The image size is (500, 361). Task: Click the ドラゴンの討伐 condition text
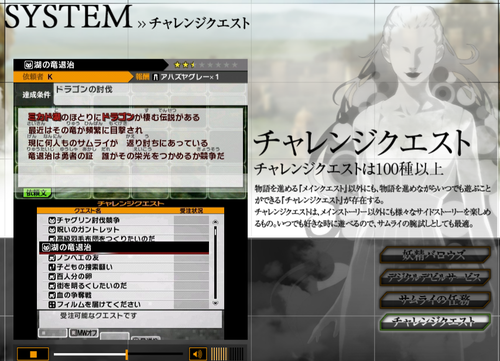click(x=84, y=89)
